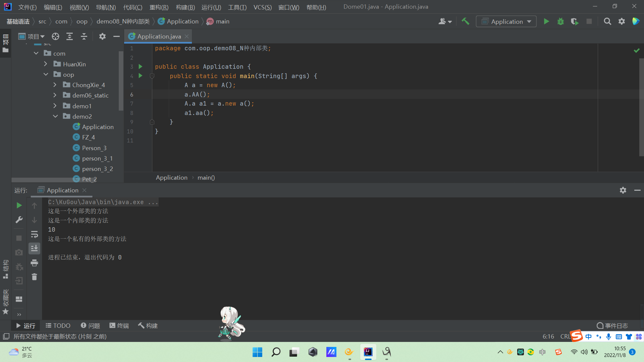Open Windows Start menu
Viewport: 644px width, 362px height.
tap(257, 352)
